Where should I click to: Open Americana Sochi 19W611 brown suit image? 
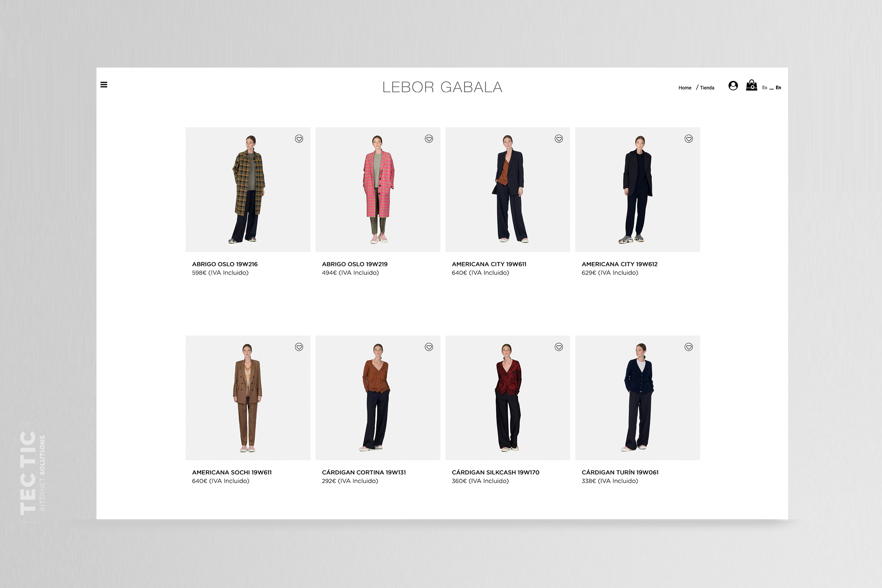click(248, 398)
